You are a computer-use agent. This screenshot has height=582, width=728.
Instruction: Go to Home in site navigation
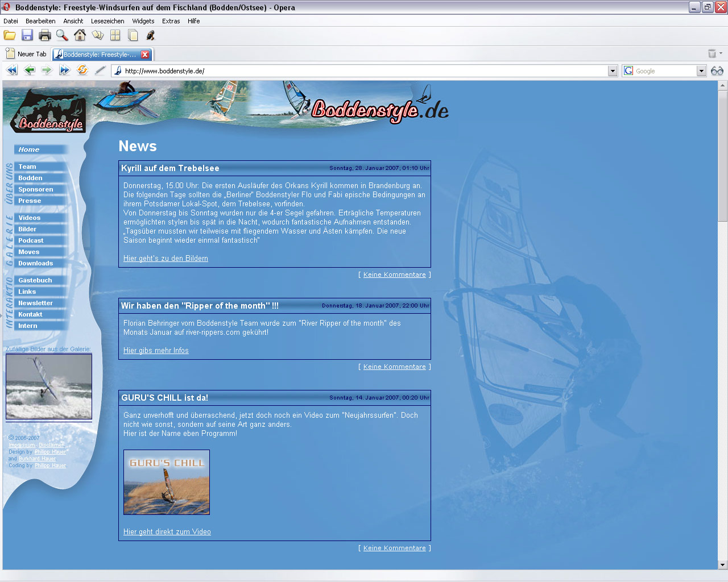click(41, 149)
